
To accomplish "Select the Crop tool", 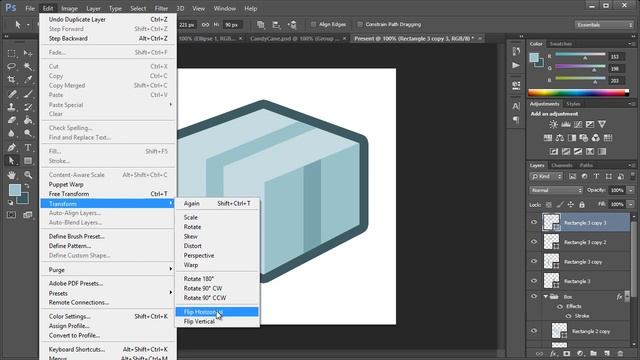I will coord(11,80).
